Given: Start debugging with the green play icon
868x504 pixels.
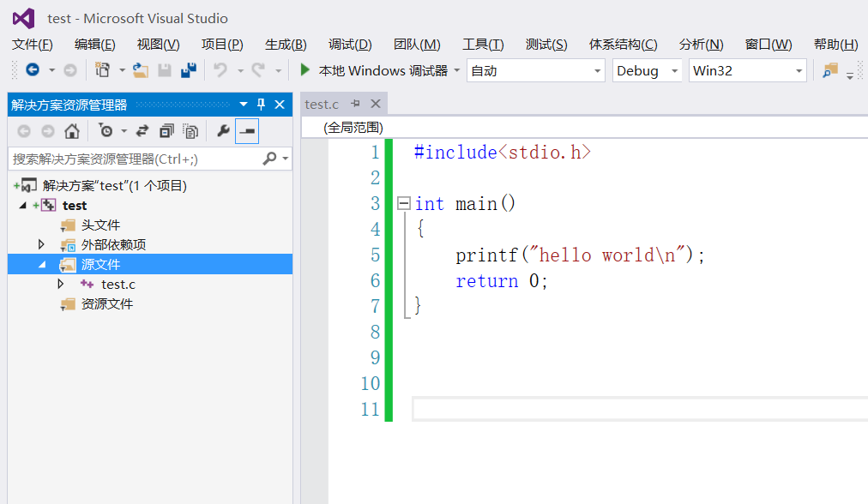Looking at the screenshot, I should click(x=304, y=69).
